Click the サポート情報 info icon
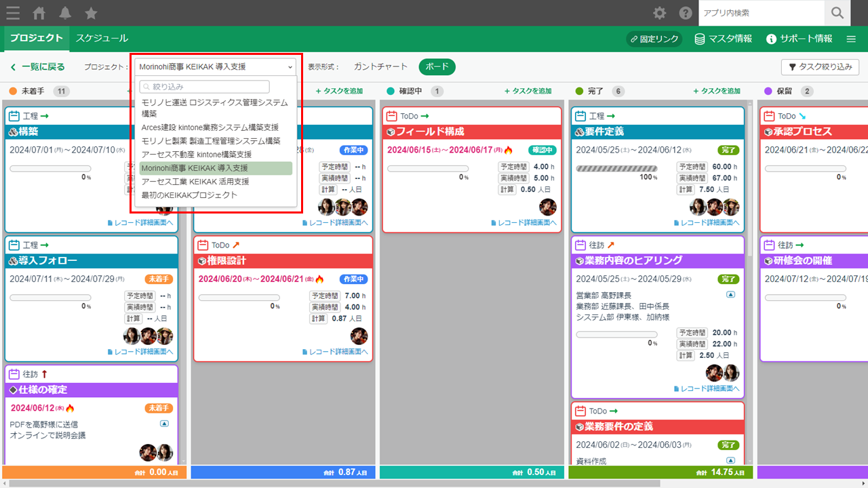Screen dimensions: 868x488 tap(771, 39)
